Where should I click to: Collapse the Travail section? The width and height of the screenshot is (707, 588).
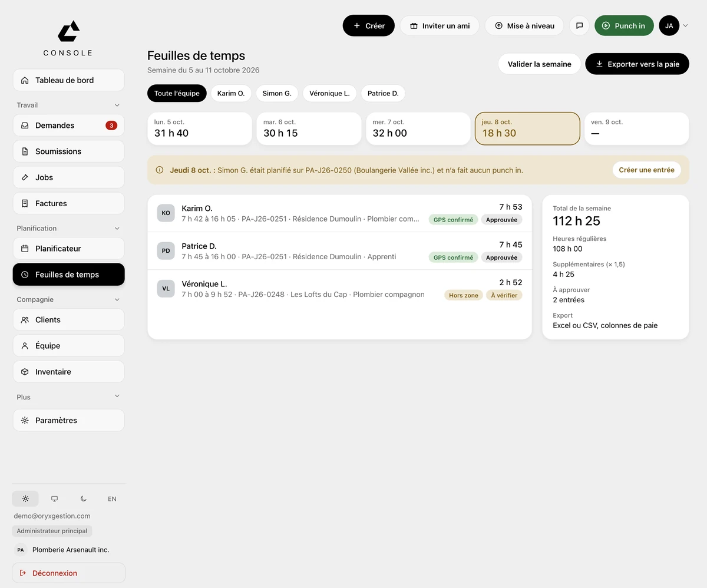117,105
